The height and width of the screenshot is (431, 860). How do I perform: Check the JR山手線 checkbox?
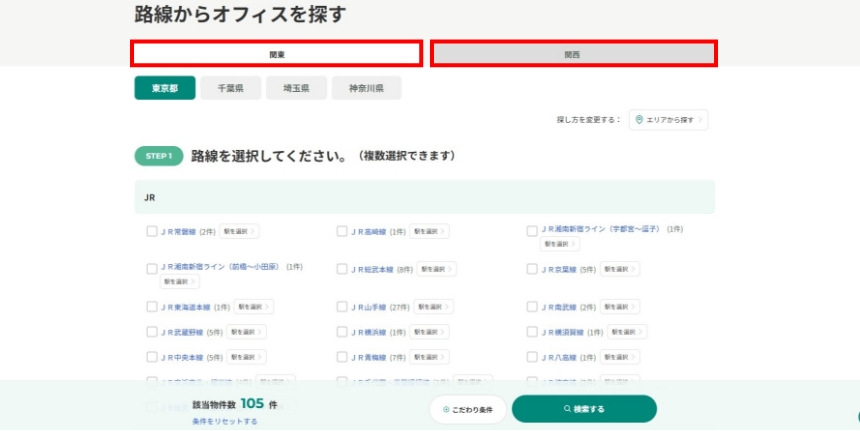point(342,307)
